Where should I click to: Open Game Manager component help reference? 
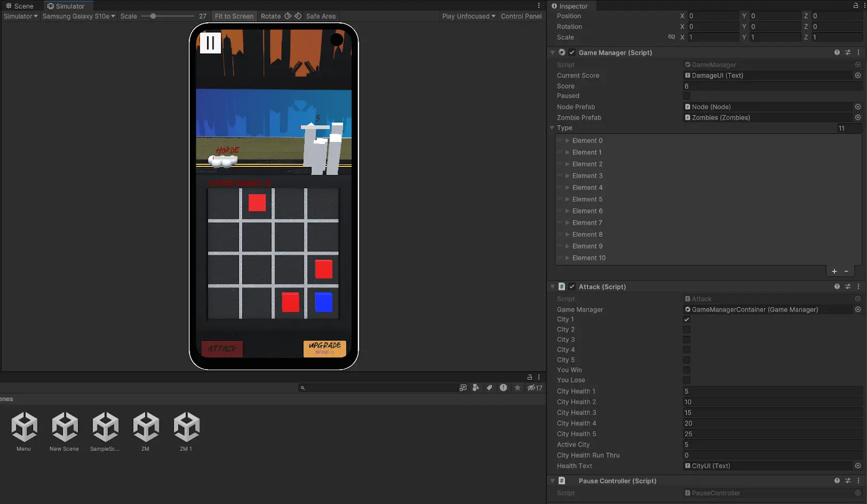coord(837,53)
